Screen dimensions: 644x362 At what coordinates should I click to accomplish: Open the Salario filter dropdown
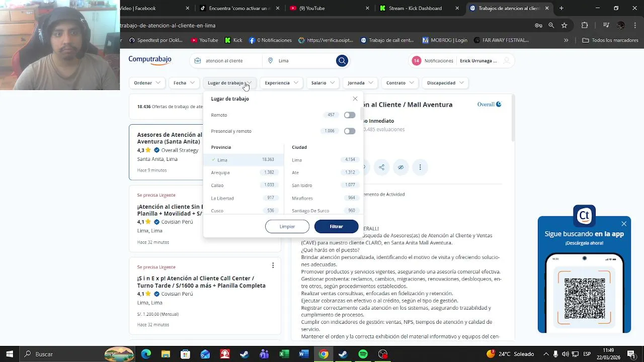tap(323, 83)
